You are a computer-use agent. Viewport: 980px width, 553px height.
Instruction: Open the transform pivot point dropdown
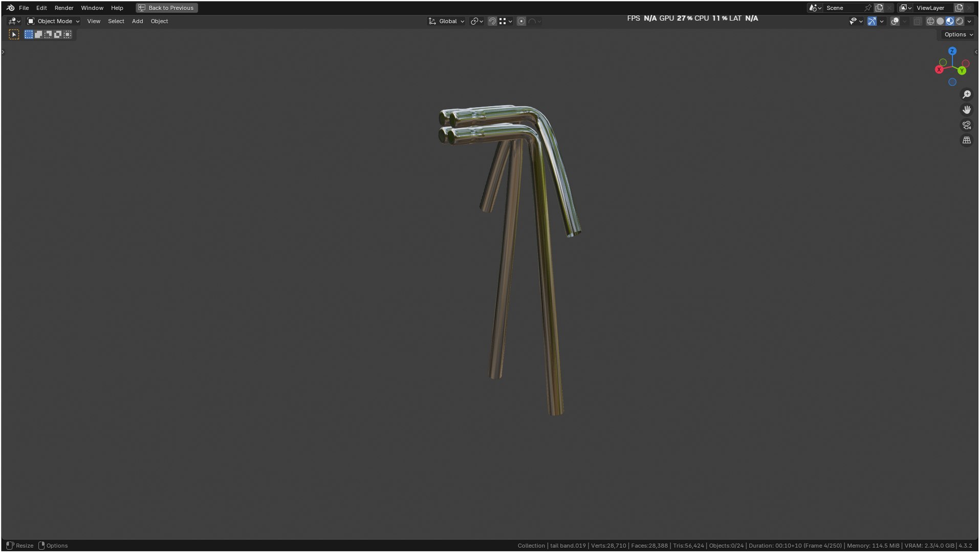(x=477, y=21)
